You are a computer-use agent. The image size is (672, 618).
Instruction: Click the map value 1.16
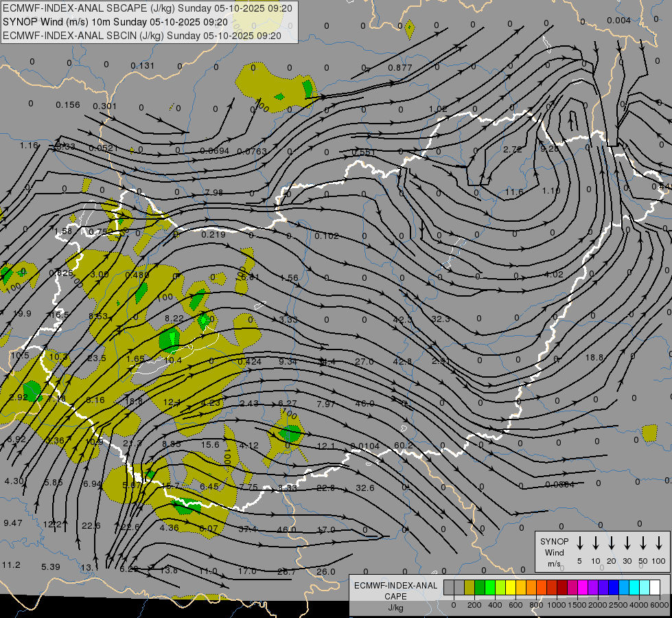[29, 146]
